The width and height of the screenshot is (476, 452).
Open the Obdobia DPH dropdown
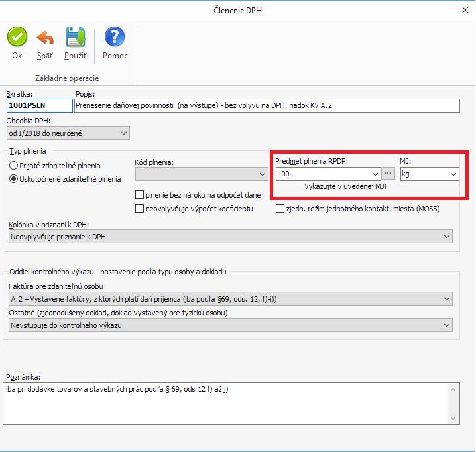[x=68, y=133]
